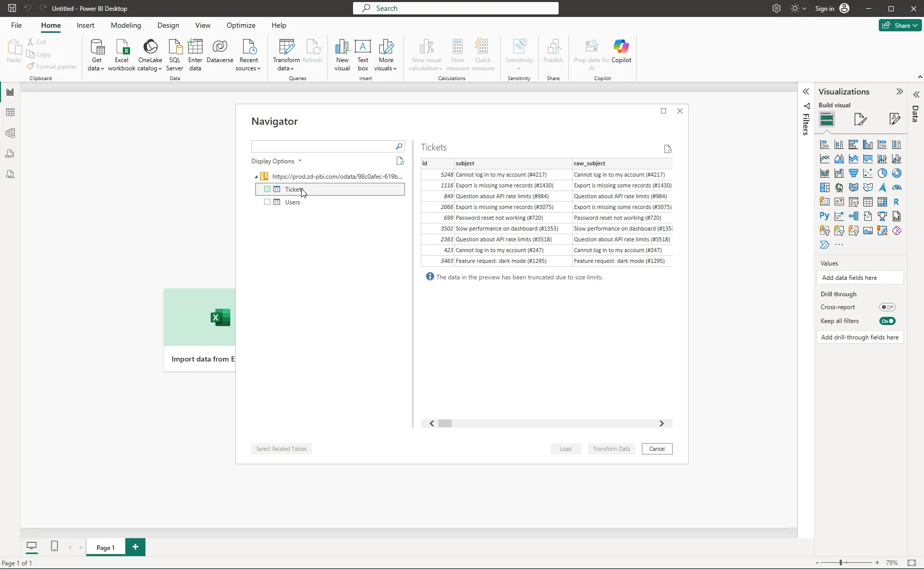Toggle Keep all filters switch

coord(888,321)
